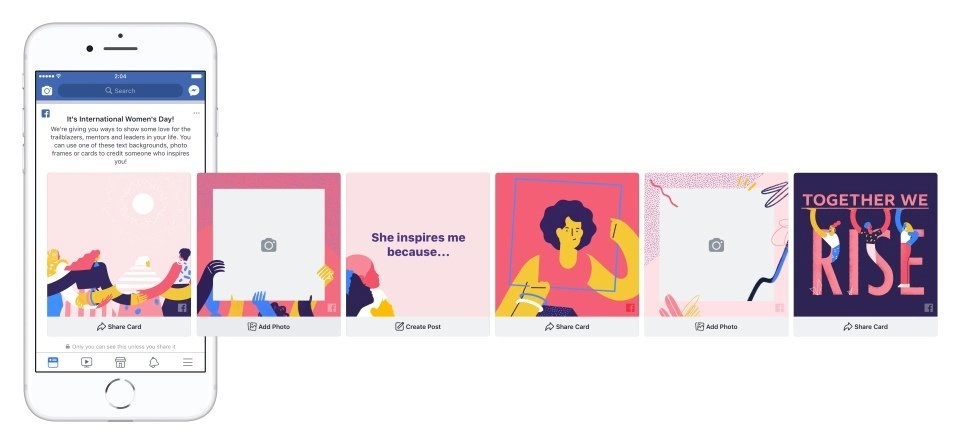Screen dimensions: 960x444
Task: Click camera placeholder in the pink hands frame
Action: (x=269, y=246)
